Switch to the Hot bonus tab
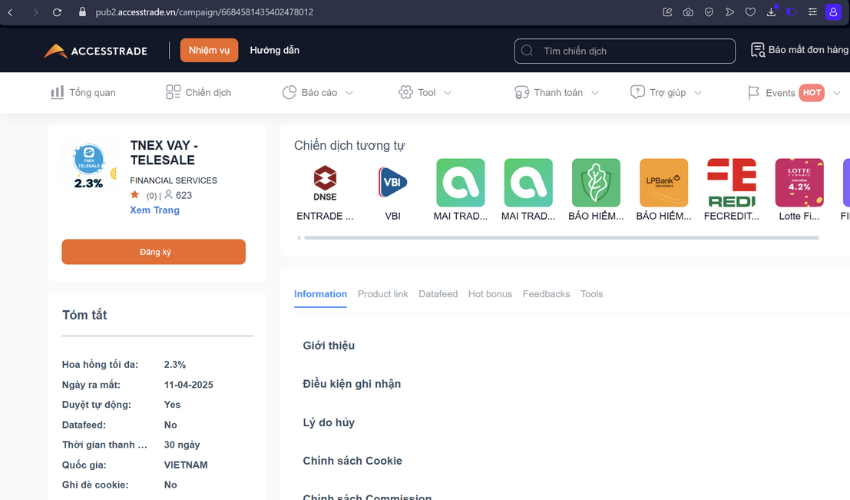Screen dimensions: 850x500 [x=490, y=294]
